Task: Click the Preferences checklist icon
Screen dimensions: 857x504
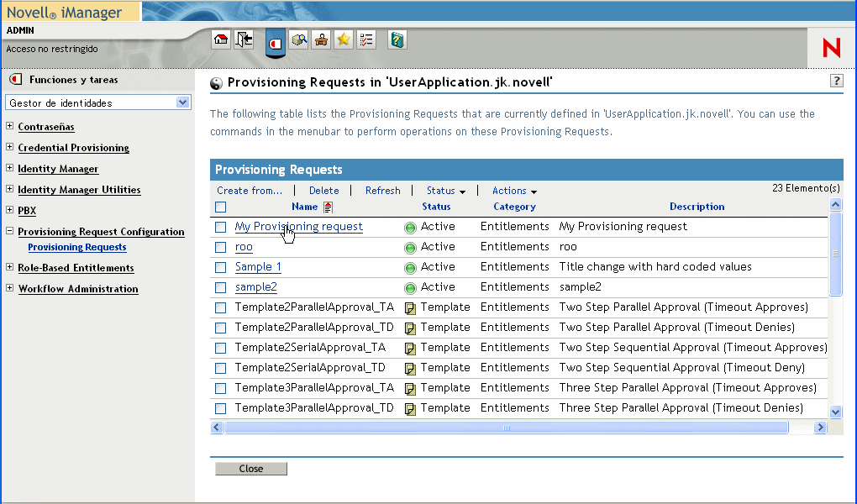Action: [366, 39]
